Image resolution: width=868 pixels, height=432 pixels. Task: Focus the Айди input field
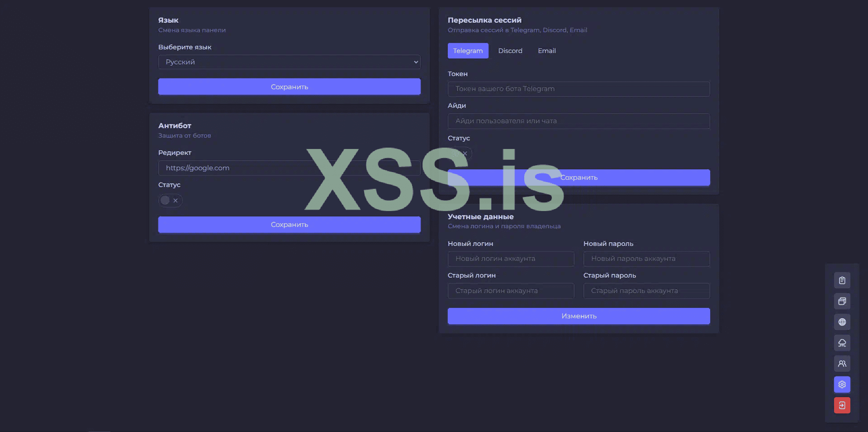click(x=579, y=121)
